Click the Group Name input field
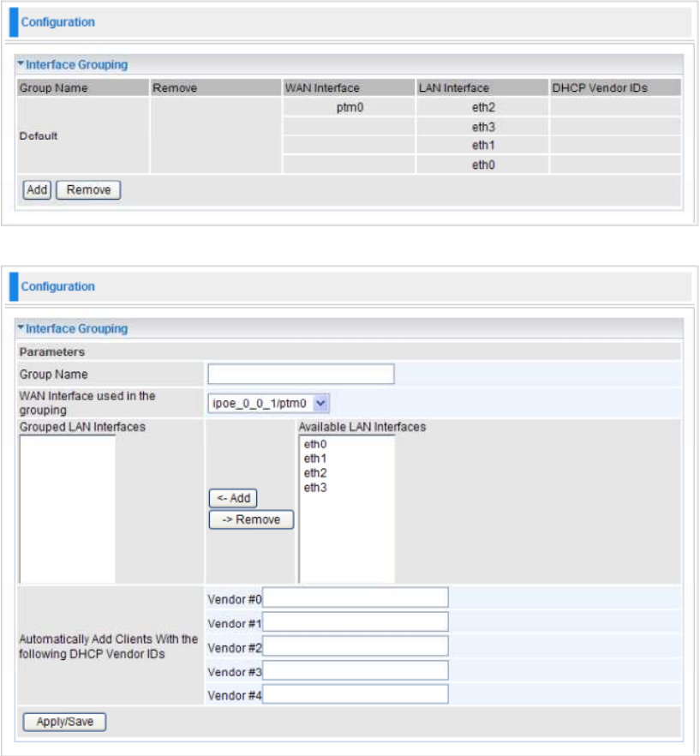The image size is (700, 756). pos(301,374)
